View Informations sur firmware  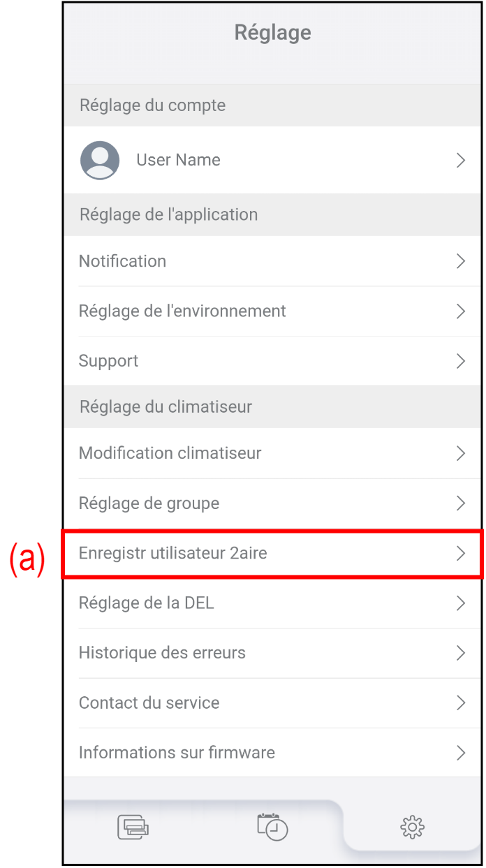tap(177, 753)
